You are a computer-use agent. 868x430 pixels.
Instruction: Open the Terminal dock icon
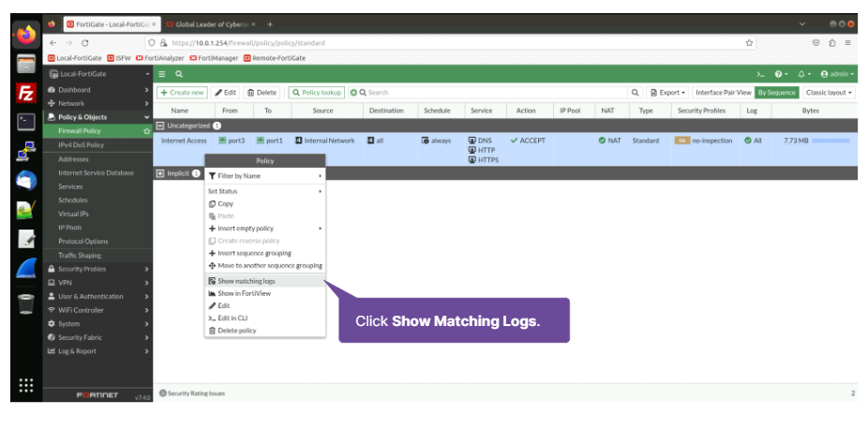tap(26, 122)
